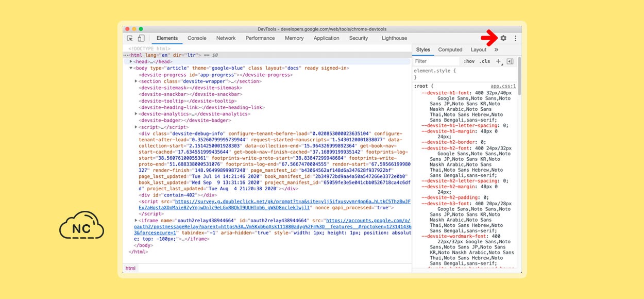Select the devsite-snackbar element row
Screen dimensions: 644x299
click(x=191, y=94)
